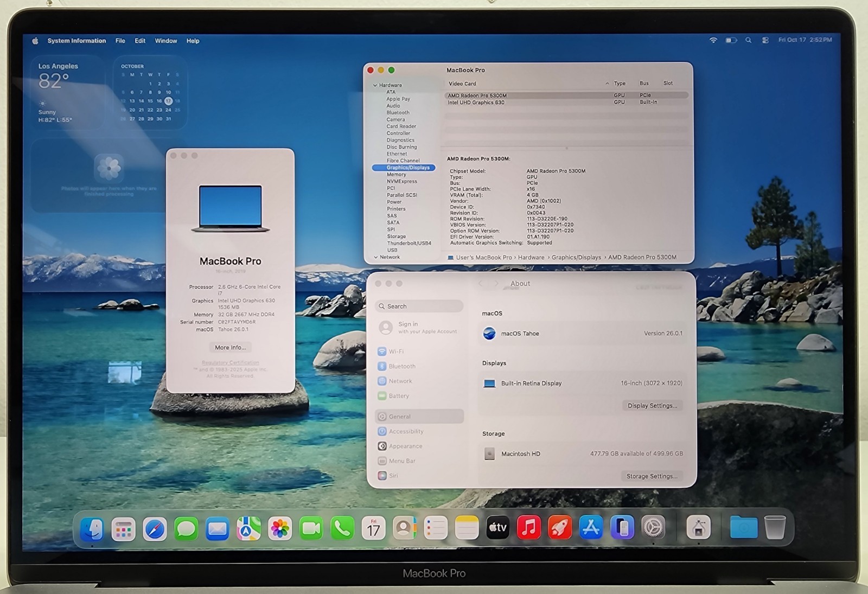Select Memory in Hardware list

396,175
